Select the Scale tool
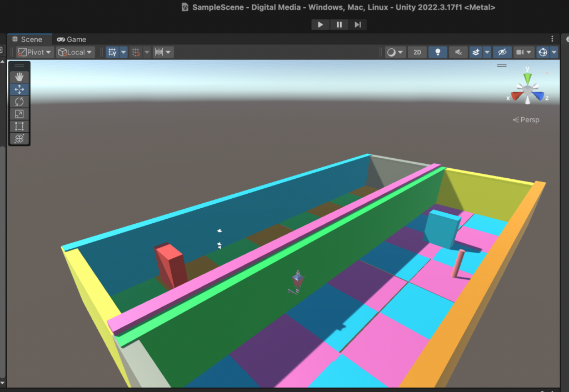Screen dimensions: 569x392 (19, 114)
